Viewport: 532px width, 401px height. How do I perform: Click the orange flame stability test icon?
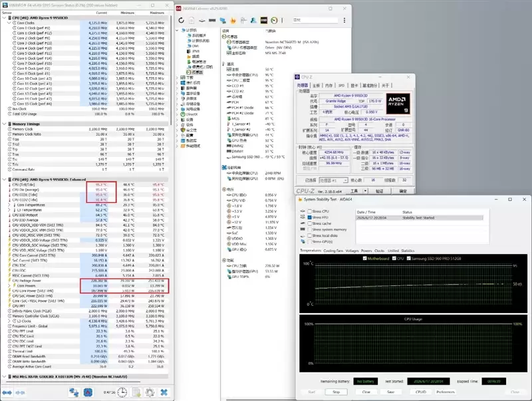click(233, 21)
